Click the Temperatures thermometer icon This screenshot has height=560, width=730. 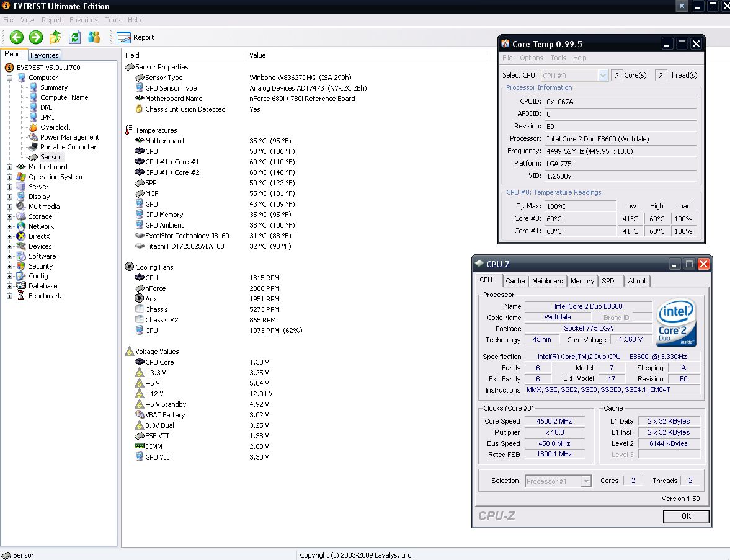129,130
